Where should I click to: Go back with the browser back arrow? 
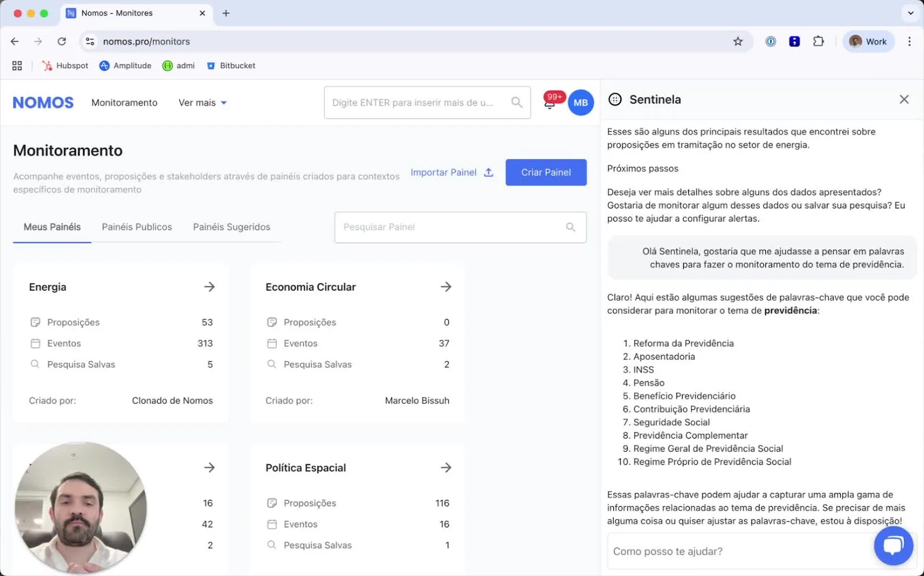click(x=15, y=42)
